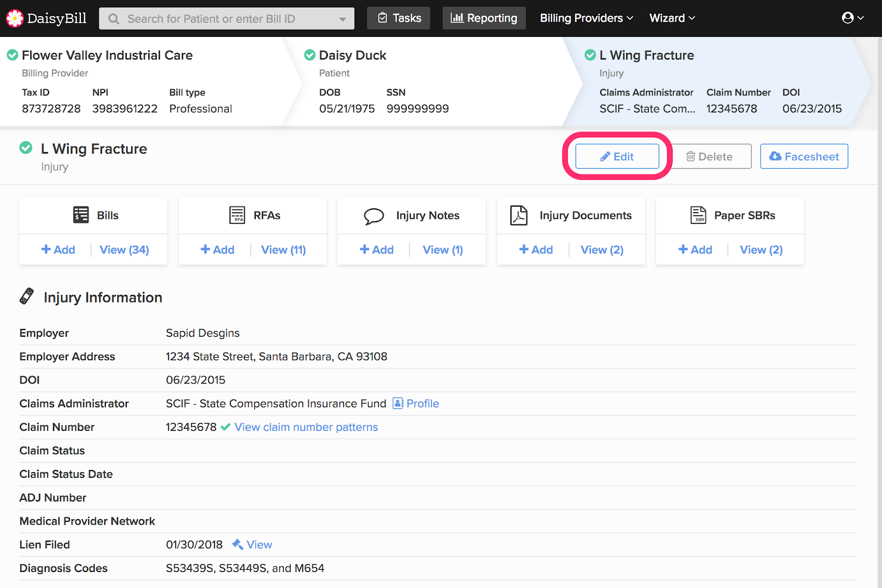Click the Delete injury button
This screenshot has height=588, width=882.
tap(710, 157)
